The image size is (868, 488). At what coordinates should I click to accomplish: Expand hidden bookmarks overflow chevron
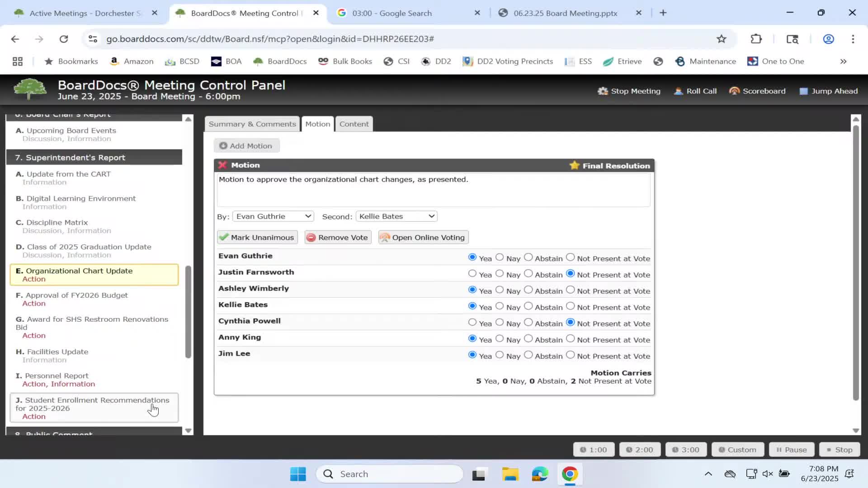click(x=843, y=61)
